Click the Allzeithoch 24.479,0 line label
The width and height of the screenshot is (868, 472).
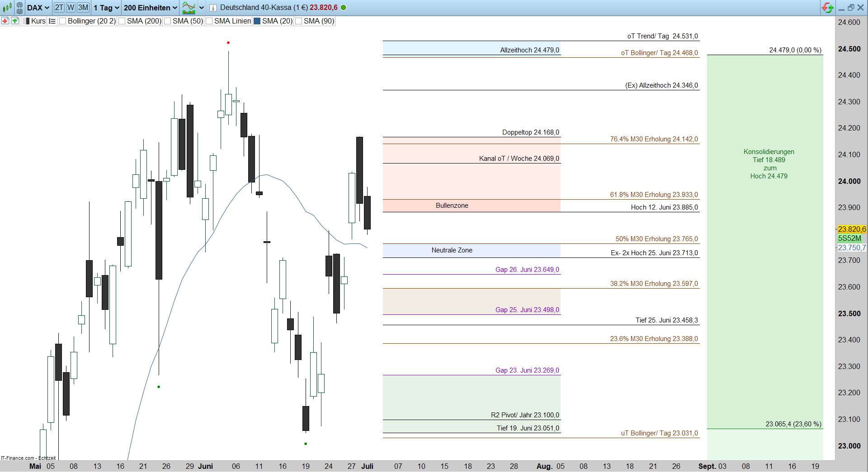point(529,50)
